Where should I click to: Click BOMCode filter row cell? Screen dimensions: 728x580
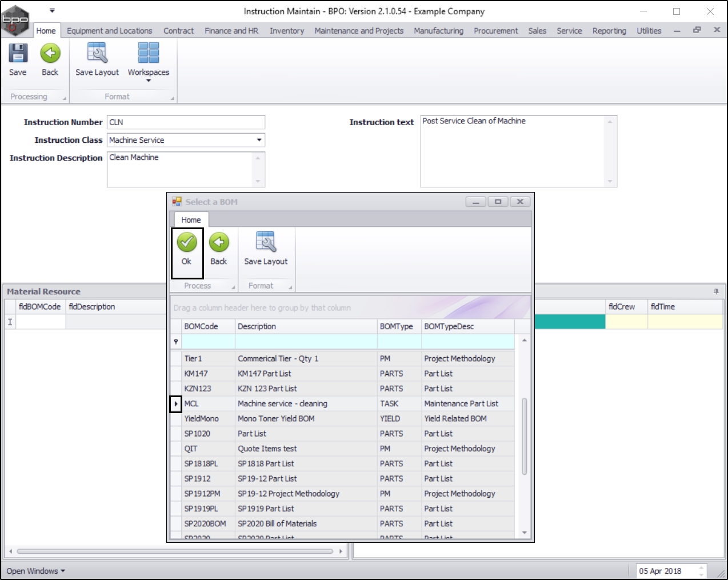pyautogui.click(x=208, y=342)
